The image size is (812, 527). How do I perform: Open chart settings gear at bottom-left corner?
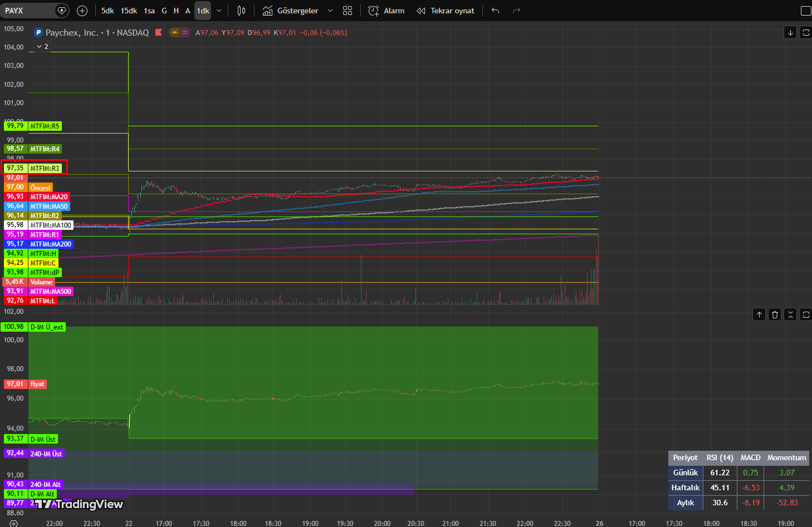pyautogui.click(x=14, y=523)
